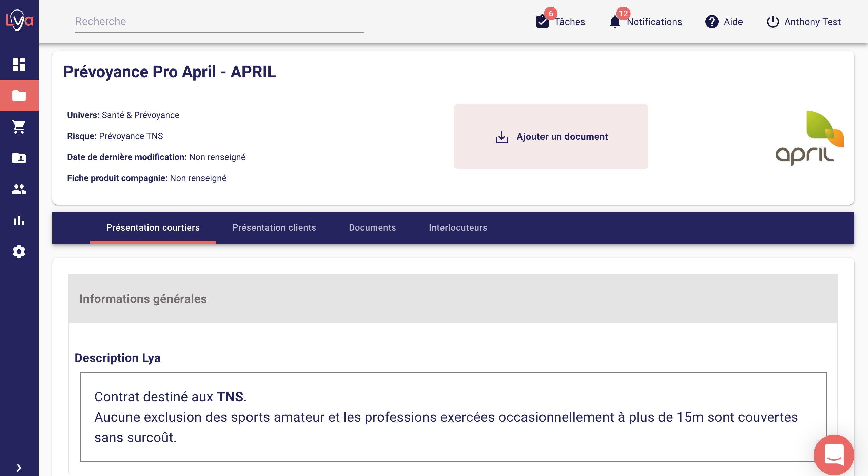The height and width of the screenshot is (476, 868).
Task: Open the dashboard grid icon
Action: point(19,64)
